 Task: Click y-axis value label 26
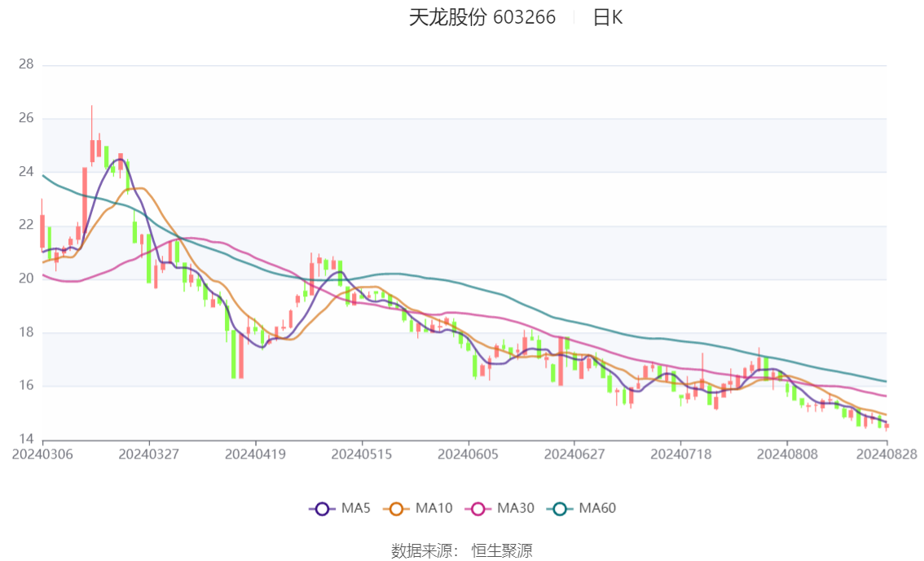26,118
